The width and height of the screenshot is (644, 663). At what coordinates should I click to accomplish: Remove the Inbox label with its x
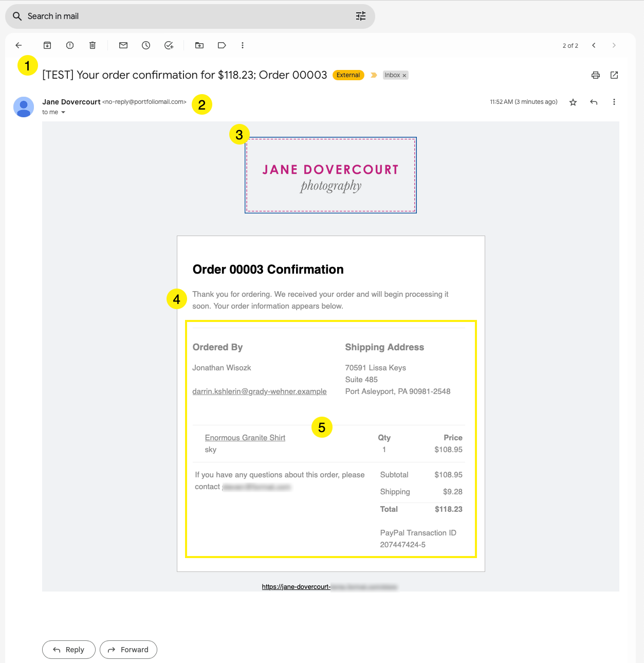(404, 76)
